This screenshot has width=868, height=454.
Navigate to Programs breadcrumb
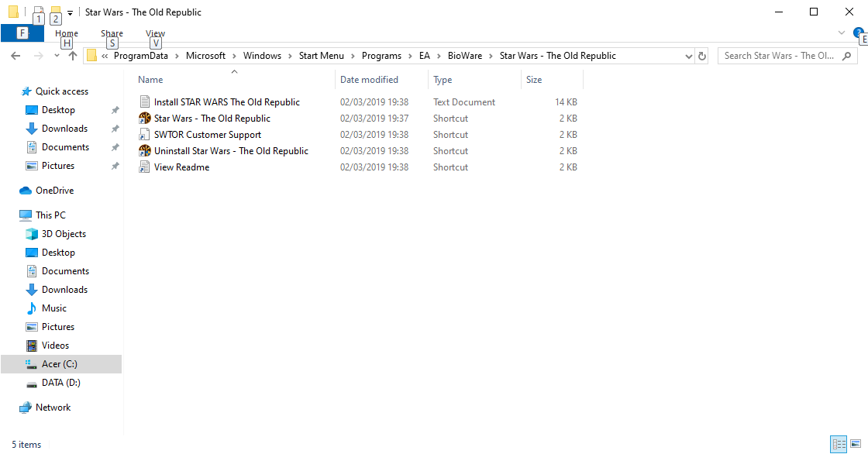[381, 56]
